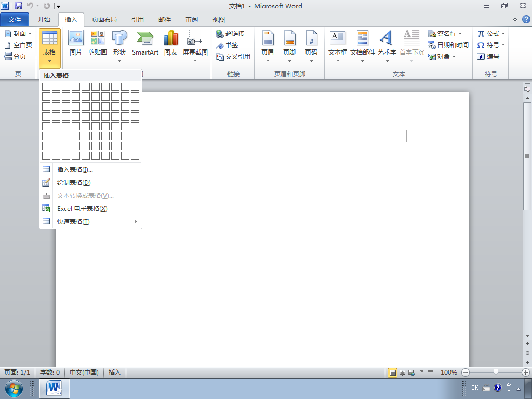This screenshot has height=399, width=532.
Task: Switch to Page Layout (页面布局) tab
Action: point(104,20)
